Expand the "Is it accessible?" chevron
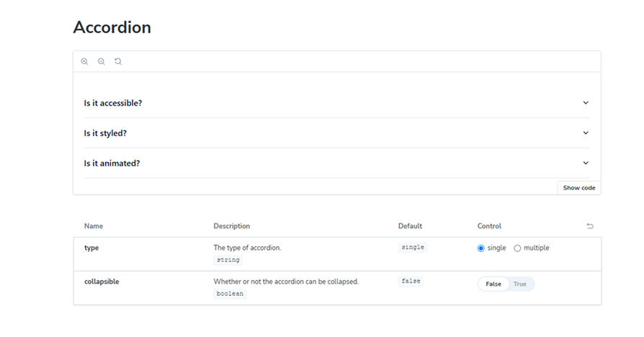The image size is (644, 337). (x=586, y=103)
